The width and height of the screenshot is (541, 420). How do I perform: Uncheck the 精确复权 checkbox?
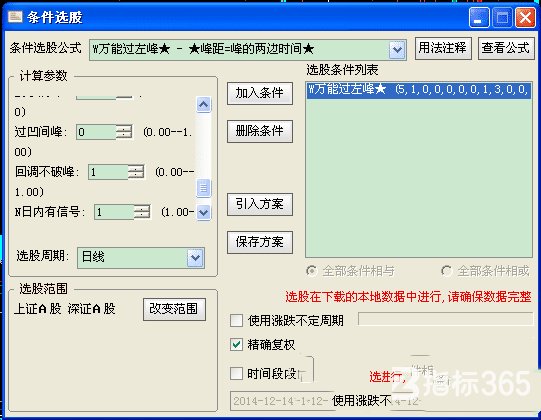tap(236, 344)
